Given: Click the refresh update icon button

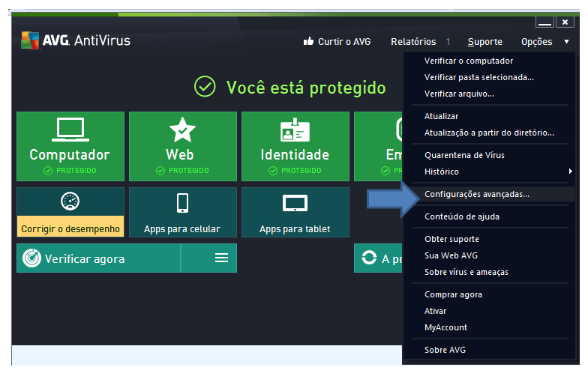Looking at the screenshot, I should (369, 258).
